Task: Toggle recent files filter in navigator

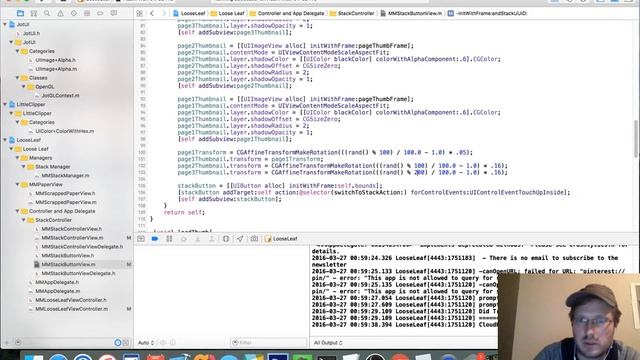Action: point(118,343)
